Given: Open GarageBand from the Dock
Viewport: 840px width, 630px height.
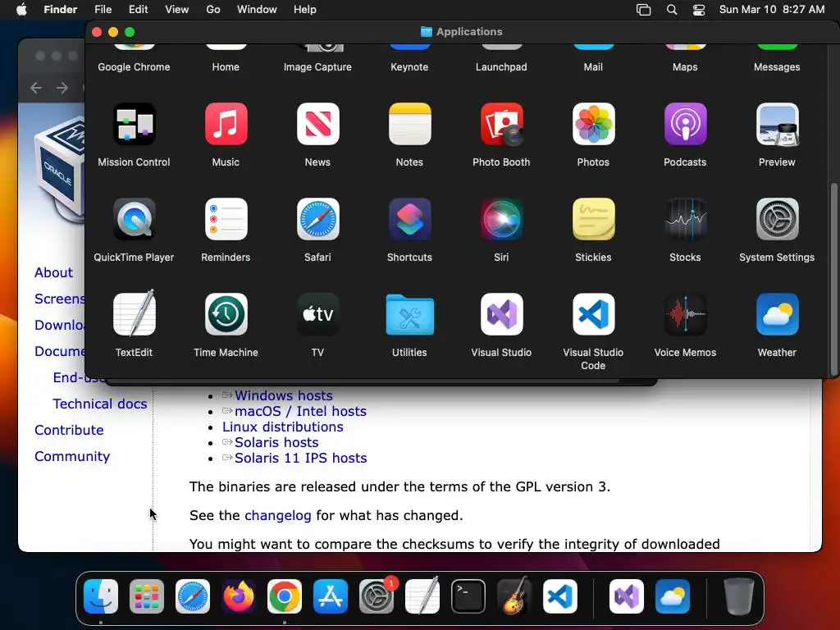Looking at the screenshot, I should click(x=514, y=596).
